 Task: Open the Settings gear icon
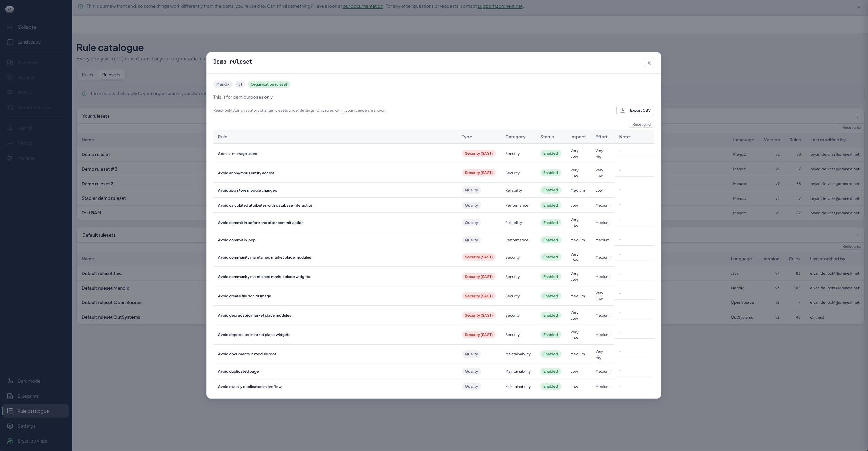pos(10,426)
